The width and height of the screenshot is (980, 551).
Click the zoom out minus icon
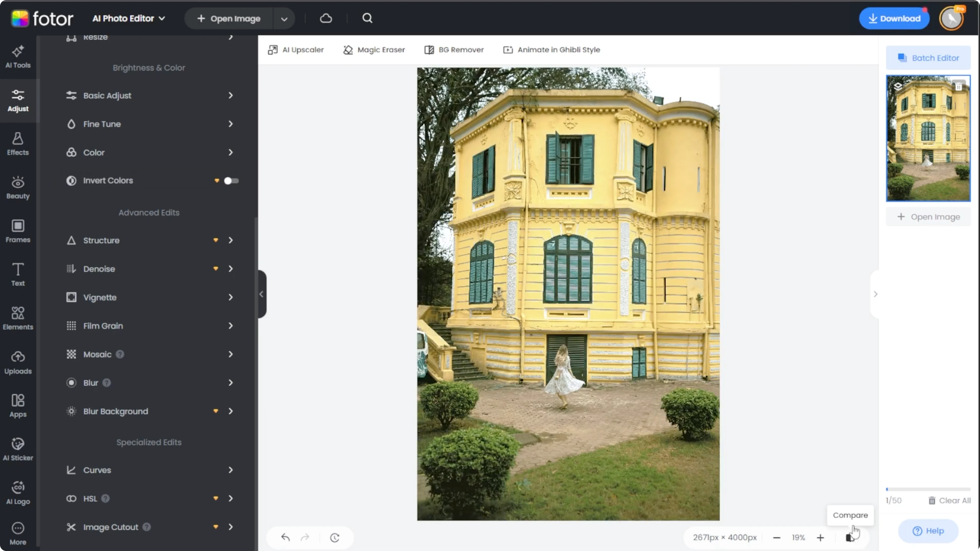(x=777, y=537)
